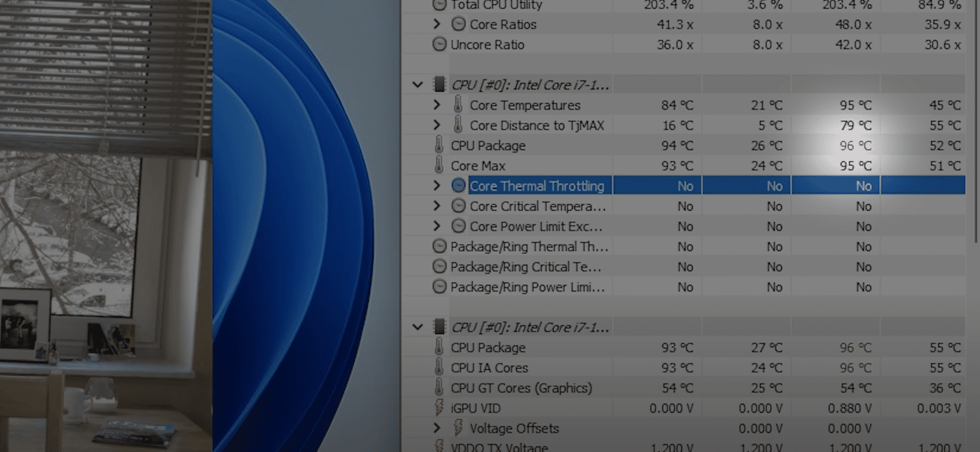
Task: Click the Voltage Offsets lightning icon
Action: coord(458,428)
